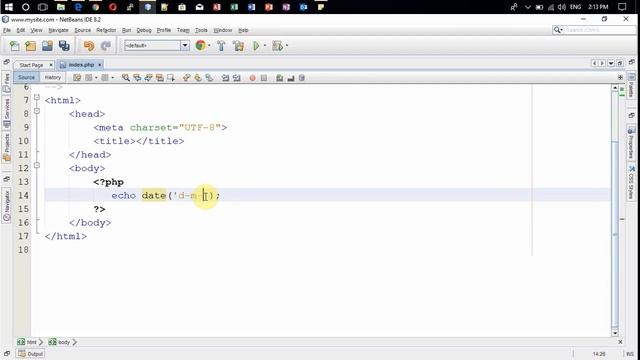The image size is (640, 360).
Task: Click in the Search quick search field
Action: (x=595, y=30)
